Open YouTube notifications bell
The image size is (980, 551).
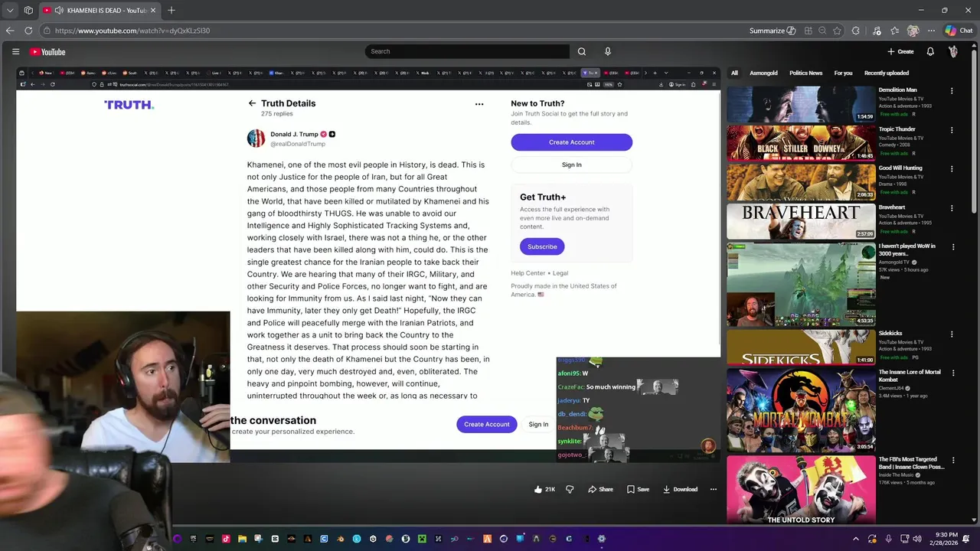tap(930, 51)
